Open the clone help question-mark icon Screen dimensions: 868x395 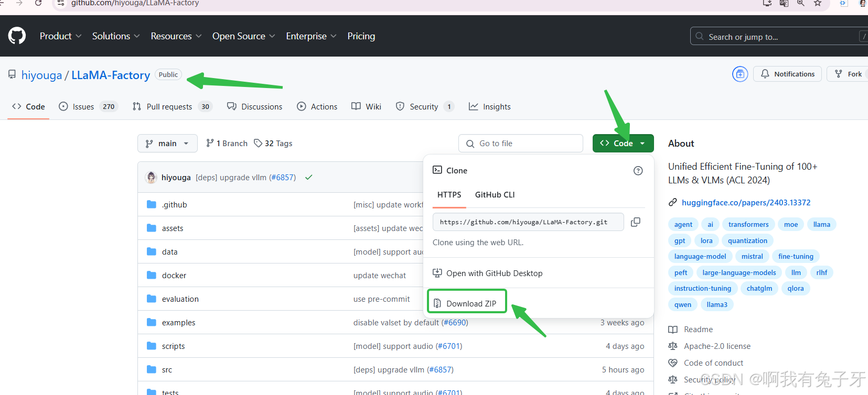point(638,171)
